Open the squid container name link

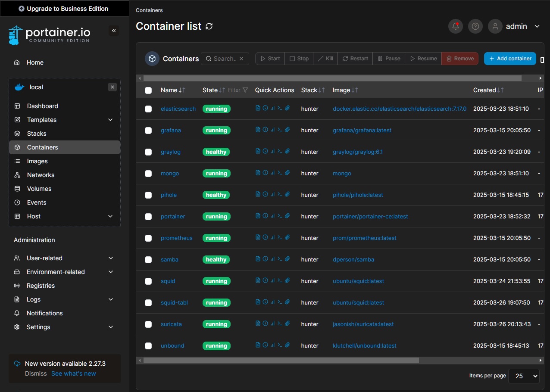(168, 281)
